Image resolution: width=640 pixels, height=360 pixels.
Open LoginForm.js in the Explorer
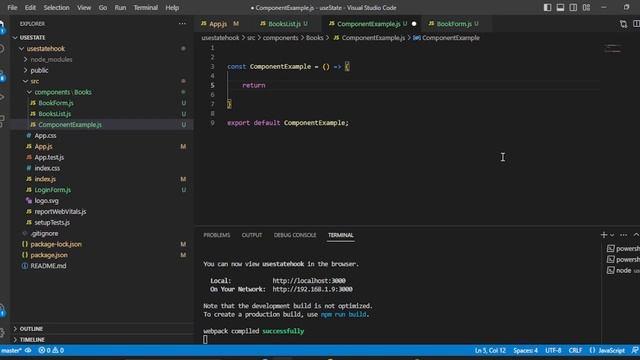pyautogui.click(x=52, y=190)
